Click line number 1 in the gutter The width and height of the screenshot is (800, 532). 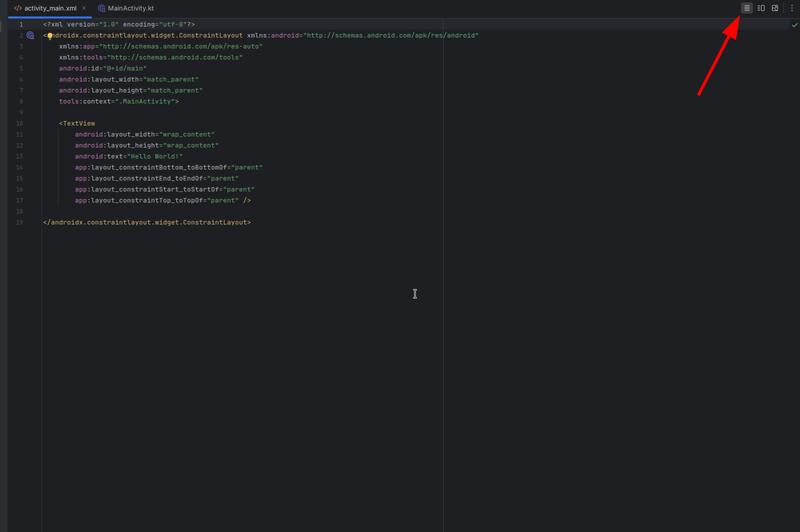tap(21, 24)
